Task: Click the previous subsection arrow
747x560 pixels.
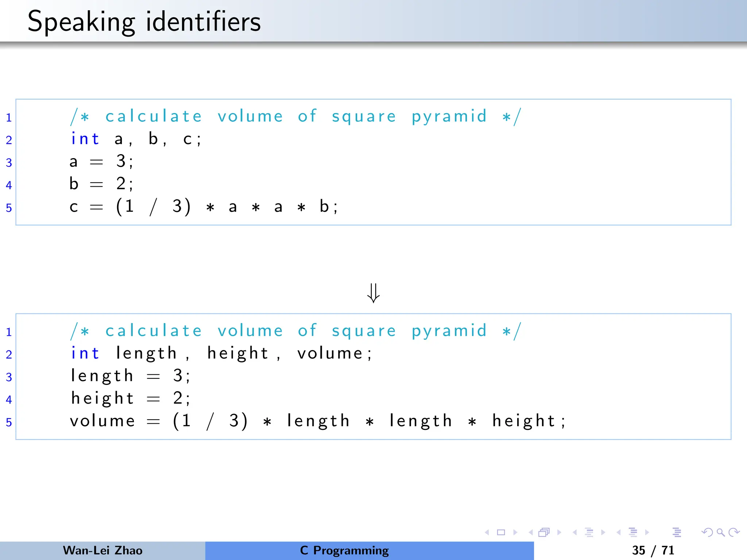Action: [575, 533]
